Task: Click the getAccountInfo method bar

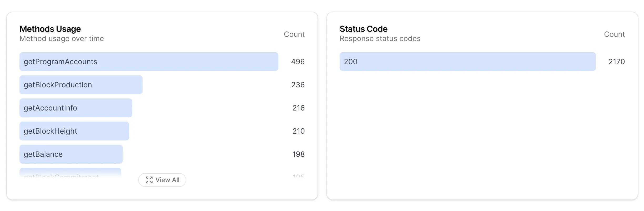Action: [76, 108]
